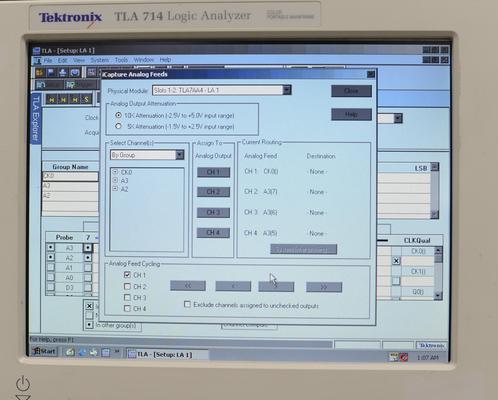This screenshot has width=498, height=400.
Task: Click the gray grid toolbar icon
Action: point(92,72)
